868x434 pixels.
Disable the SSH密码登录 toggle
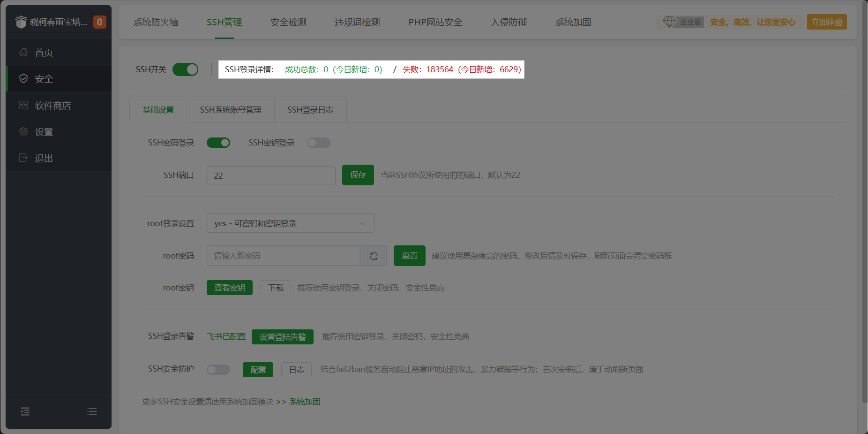point(218,143)
